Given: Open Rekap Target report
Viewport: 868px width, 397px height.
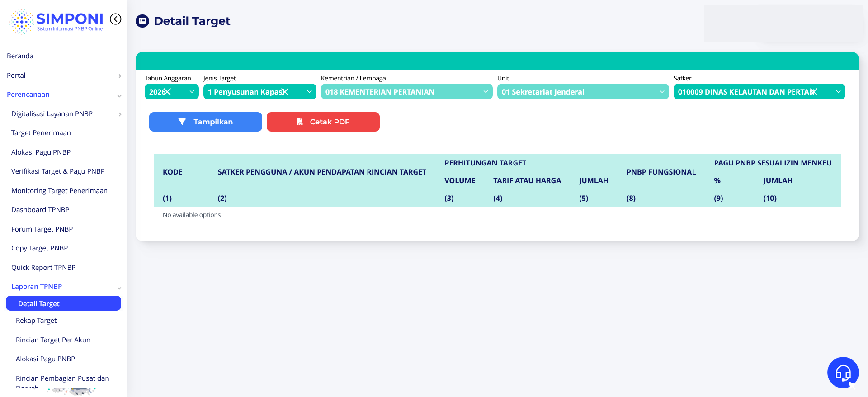Looking at the screenshot, I should (x=36, y=321).
